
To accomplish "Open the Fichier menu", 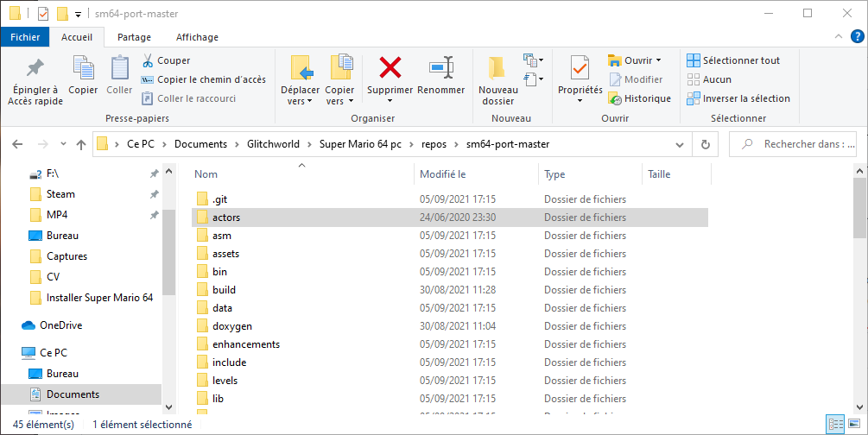I will click(x=25, y=37).
